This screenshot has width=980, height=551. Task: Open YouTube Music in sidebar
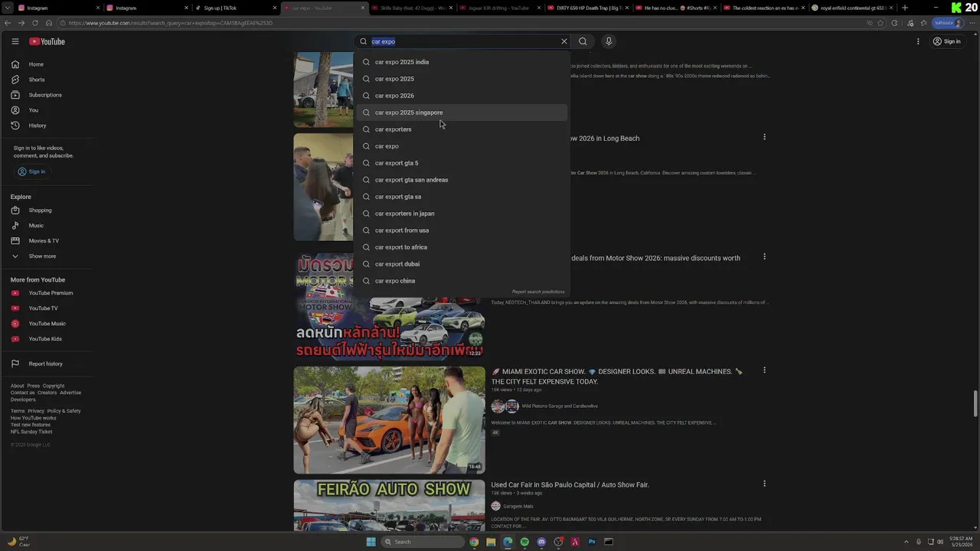pos(46,324)
